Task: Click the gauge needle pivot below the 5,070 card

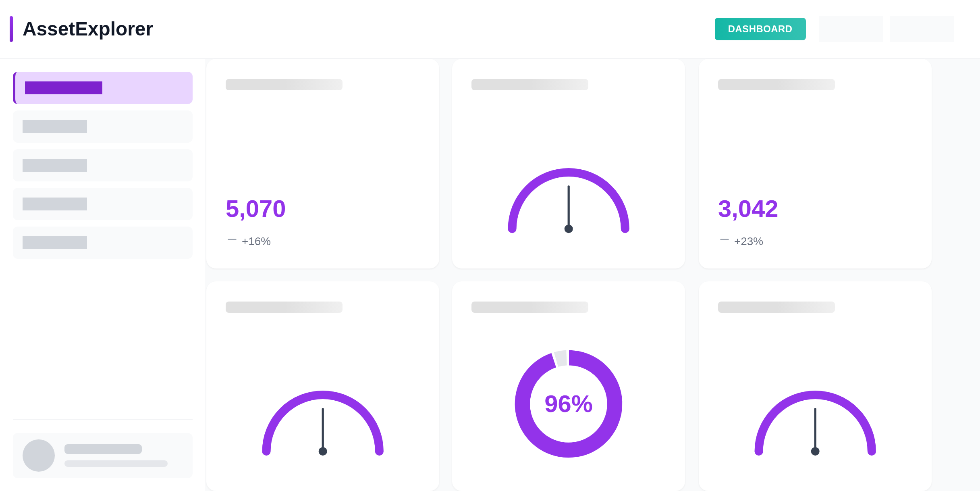Action: click(323, 451)
